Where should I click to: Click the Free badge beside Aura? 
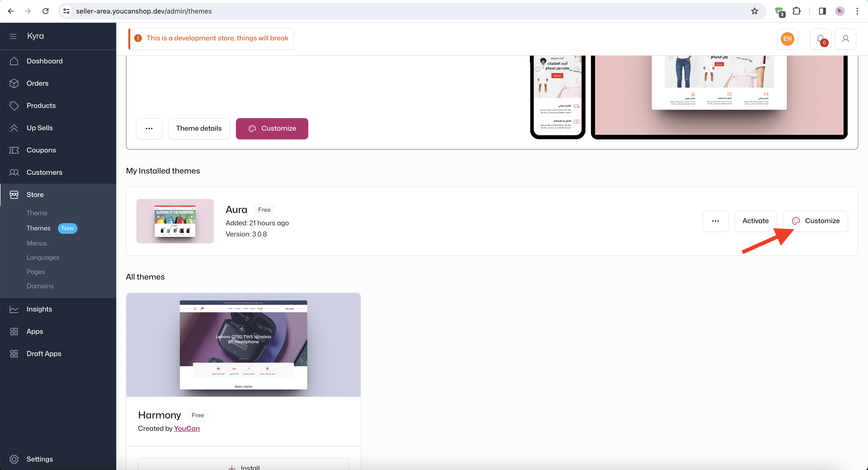(x=264, y=209)
